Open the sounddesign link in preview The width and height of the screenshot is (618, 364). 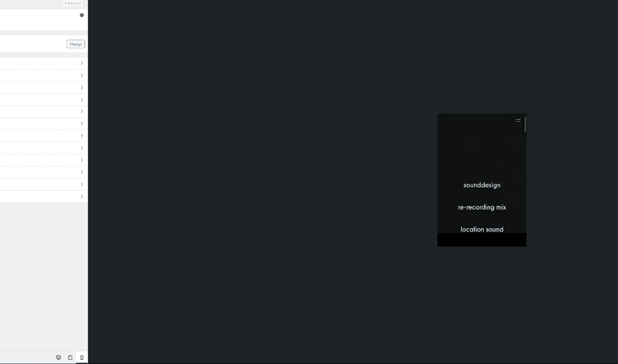(x=481, y=185)
